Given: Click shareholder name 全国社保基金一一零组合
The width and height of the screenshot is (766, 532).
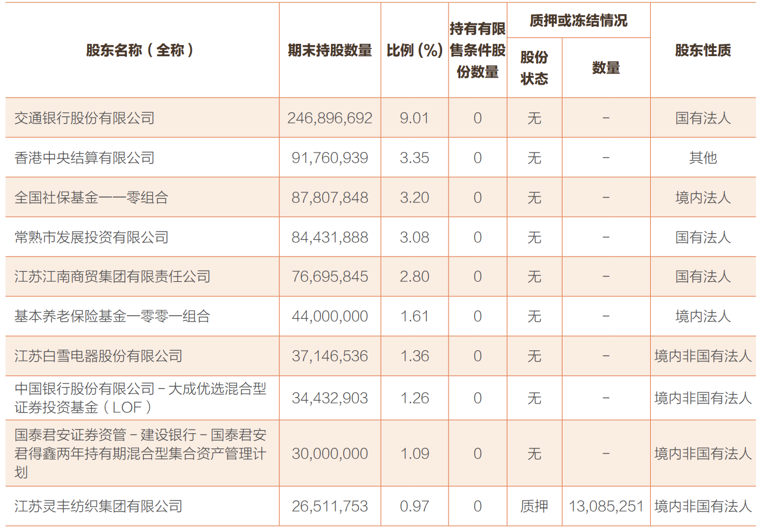Looking at the screenshot, I should coord(91,198).
